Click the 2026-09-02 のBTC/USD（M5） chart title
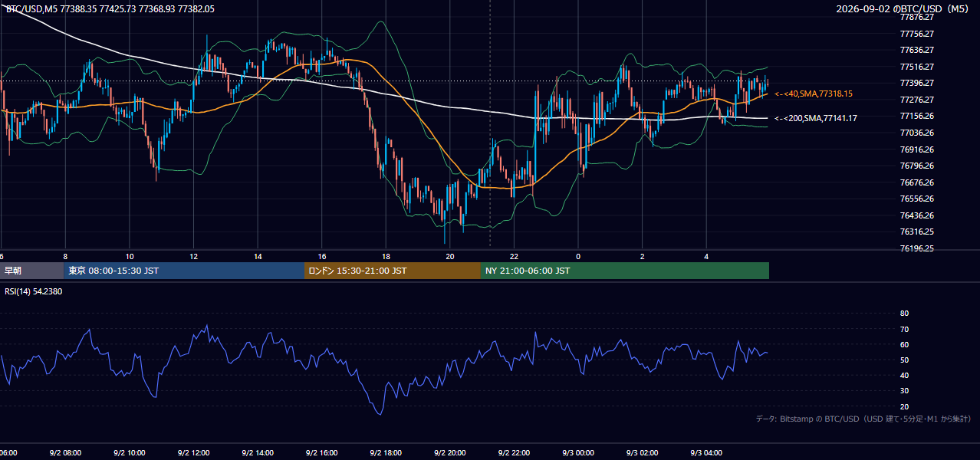This screenshot has width=980, height=460. tap(904, 8)
